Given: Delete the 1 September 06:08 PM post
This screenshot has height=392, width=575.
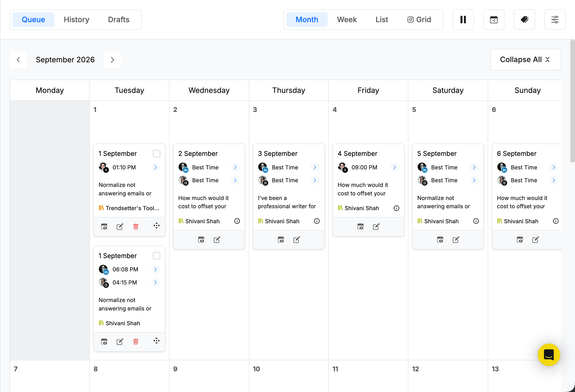Looking at the screenshot, I should [136, 342].
